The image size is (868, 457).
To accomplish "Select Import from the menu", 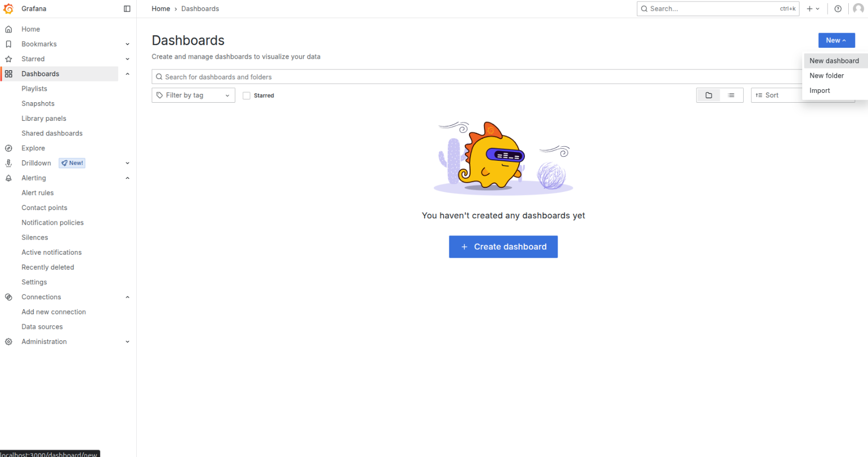I will (834, 91).
